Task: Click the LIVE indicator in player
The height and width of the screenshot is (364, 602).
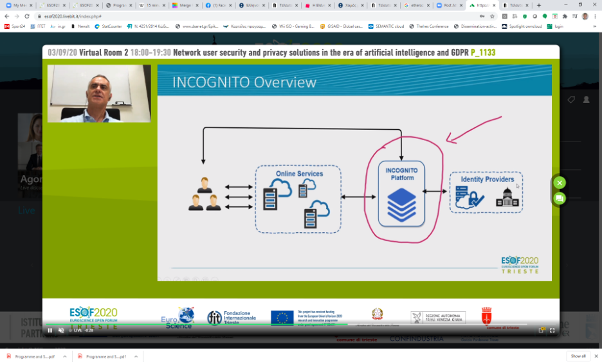Action: [76, 330]
